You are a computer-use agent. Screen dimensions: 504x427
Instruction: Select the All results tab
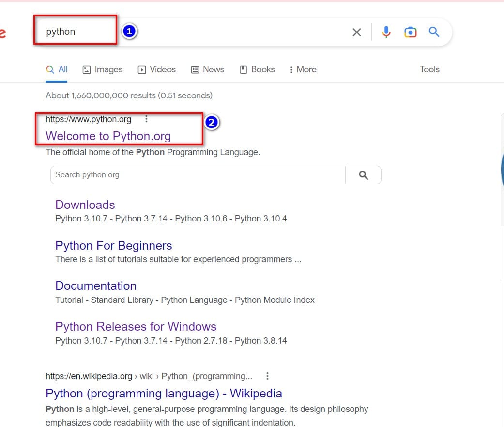[x=57, y=69]
